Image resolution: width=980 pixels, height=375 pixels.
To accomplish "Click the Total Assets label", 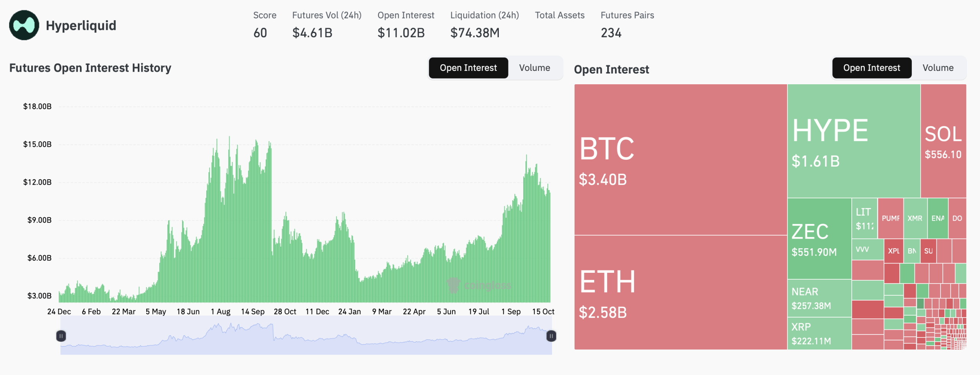I will tap(560, 15).
